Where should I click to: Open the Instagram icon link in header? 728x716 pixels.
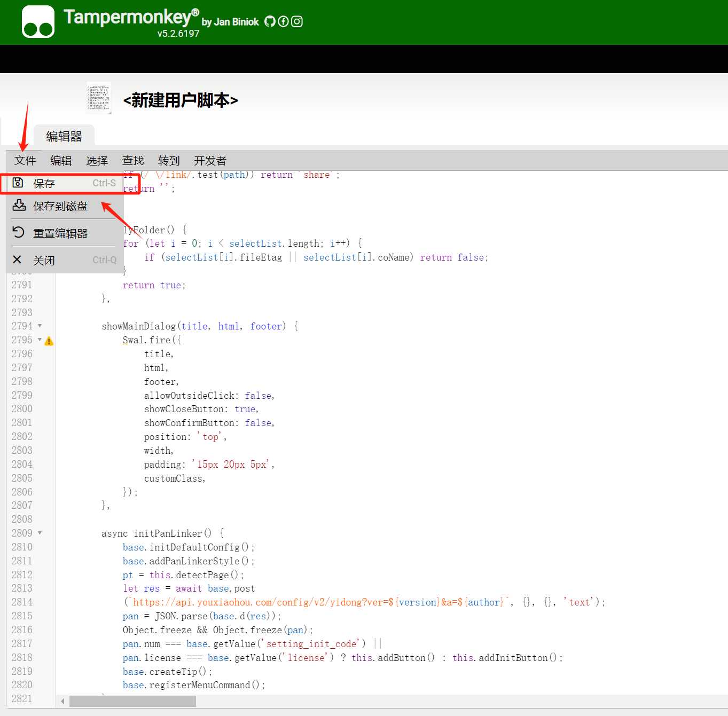[x=297, y=21]
